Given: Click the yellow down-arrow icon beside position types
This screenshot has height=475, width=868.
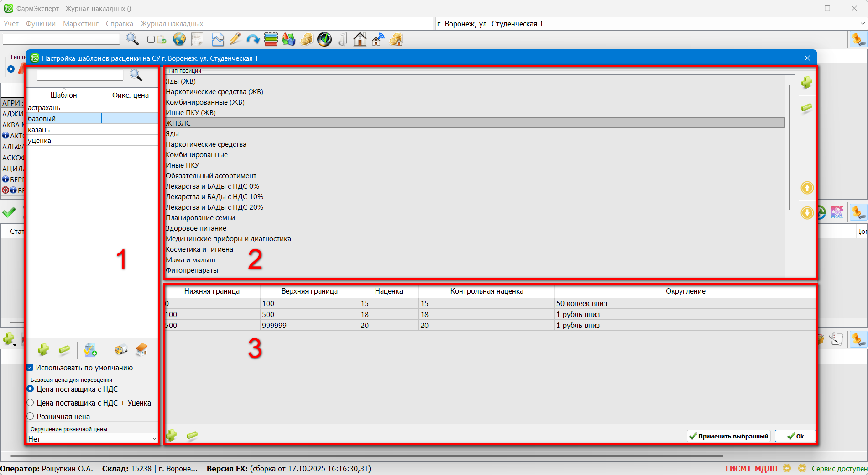Looking at the screenshot, I should (807, 213).
